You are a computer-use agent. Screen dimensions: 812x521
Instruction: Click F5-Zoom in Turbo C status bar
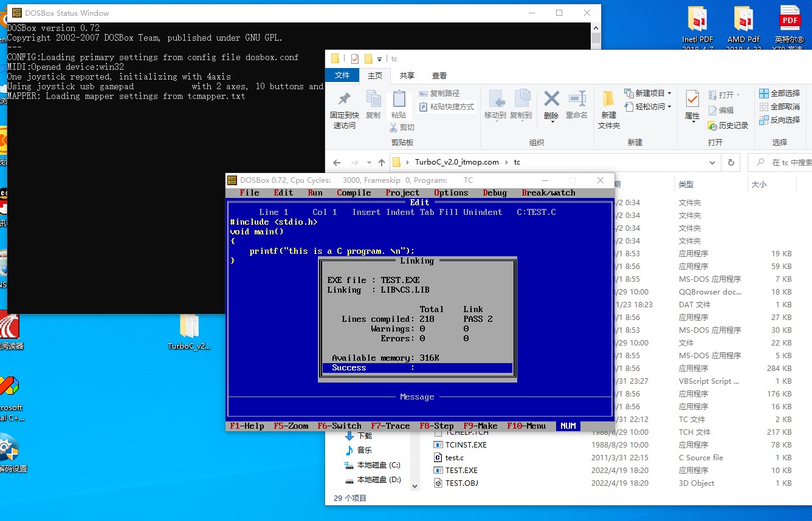coord(291,426)
